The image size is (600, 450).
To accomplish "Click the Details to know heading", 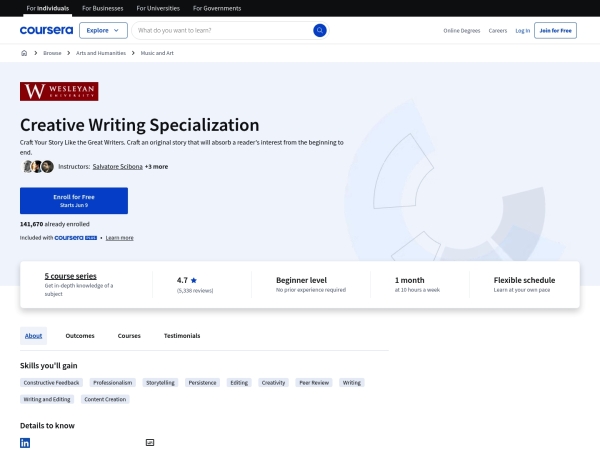I will point(47,426).
